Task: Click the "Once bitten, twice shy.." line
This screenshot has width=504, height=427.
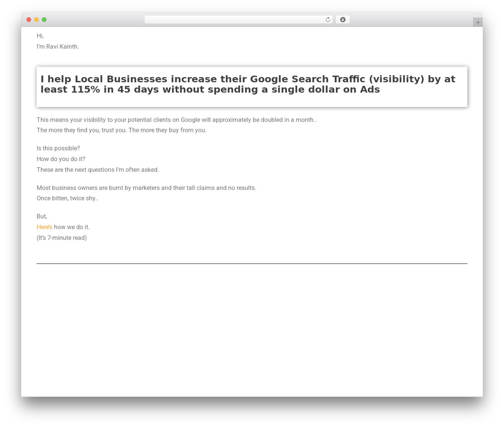Action: pyautogui.click(x=67, y=198)
